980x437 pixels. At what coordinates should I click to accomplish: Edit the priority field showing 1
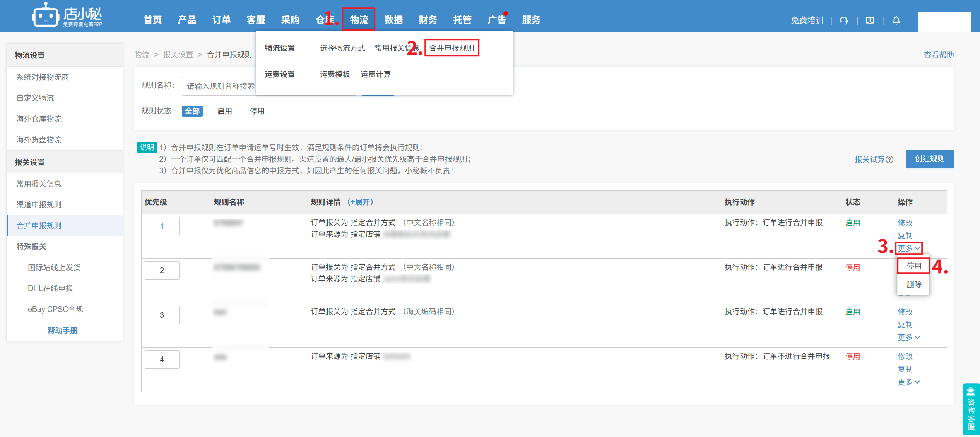click(x=162, y=226)
